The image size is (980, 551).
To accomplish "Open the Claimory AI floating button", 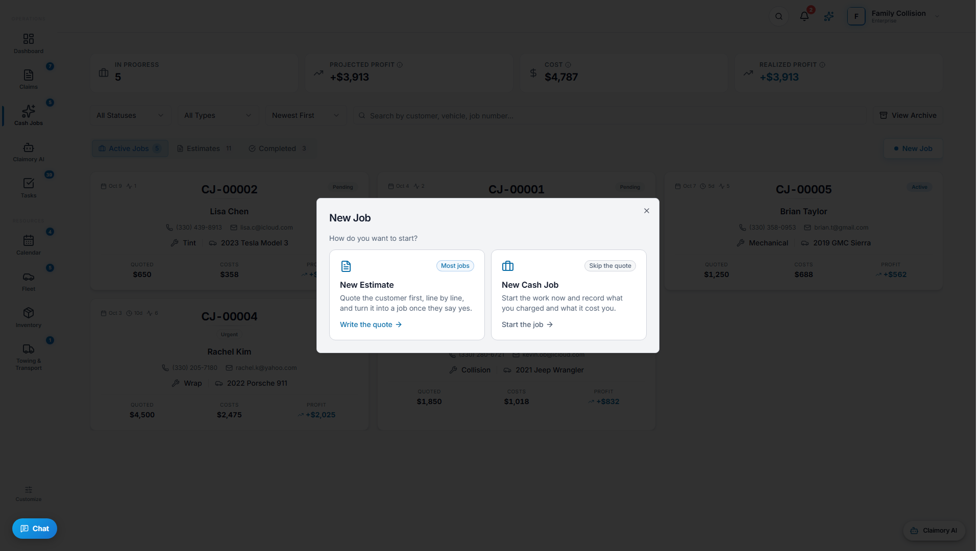I will [934, 531].
